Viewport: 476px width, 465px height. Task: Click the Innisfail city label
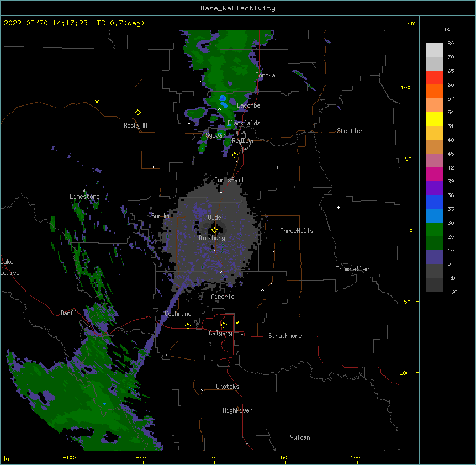(x=229, y=180)
